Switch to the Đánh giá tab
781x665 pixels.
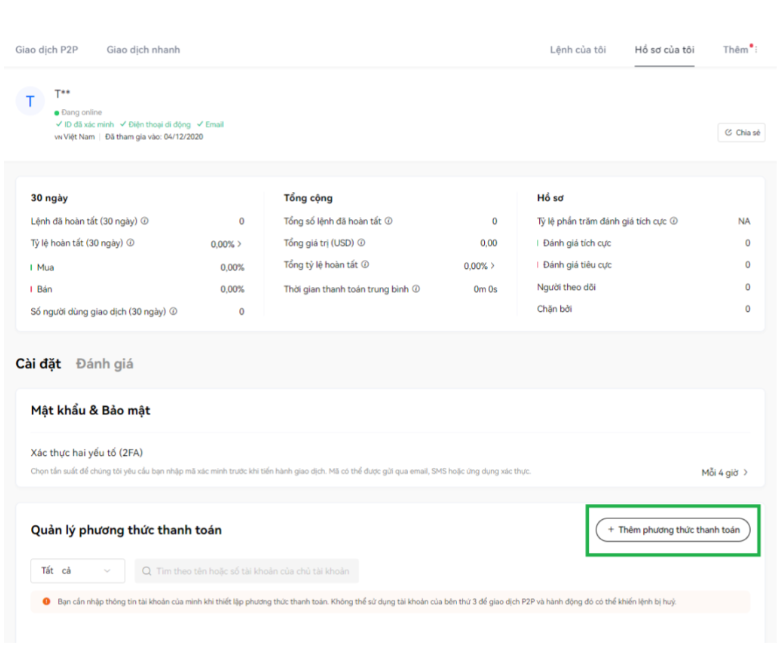pos(104,364)
